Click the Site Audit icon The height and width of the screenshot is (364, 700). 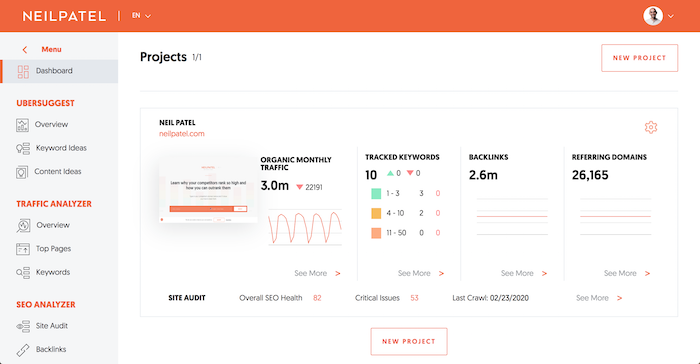pyautogui.click(x=23, y=326)
